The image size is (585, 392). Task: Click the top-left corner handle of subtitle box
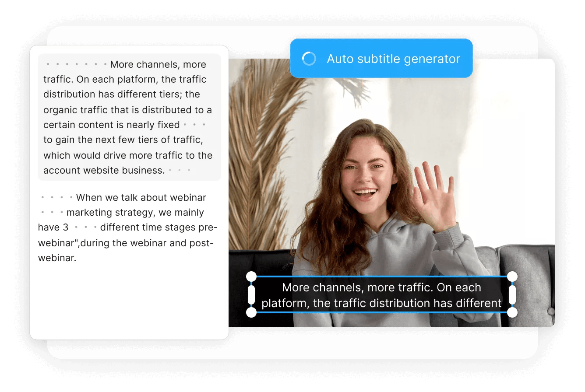click(252, 276)
